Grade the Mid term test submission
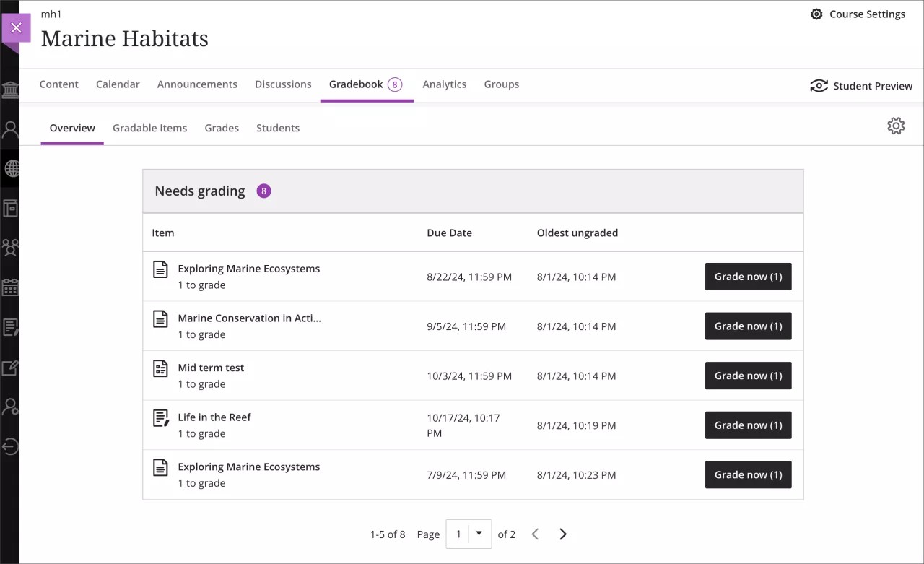Screen dimensions: 924x564 [748, 376]
